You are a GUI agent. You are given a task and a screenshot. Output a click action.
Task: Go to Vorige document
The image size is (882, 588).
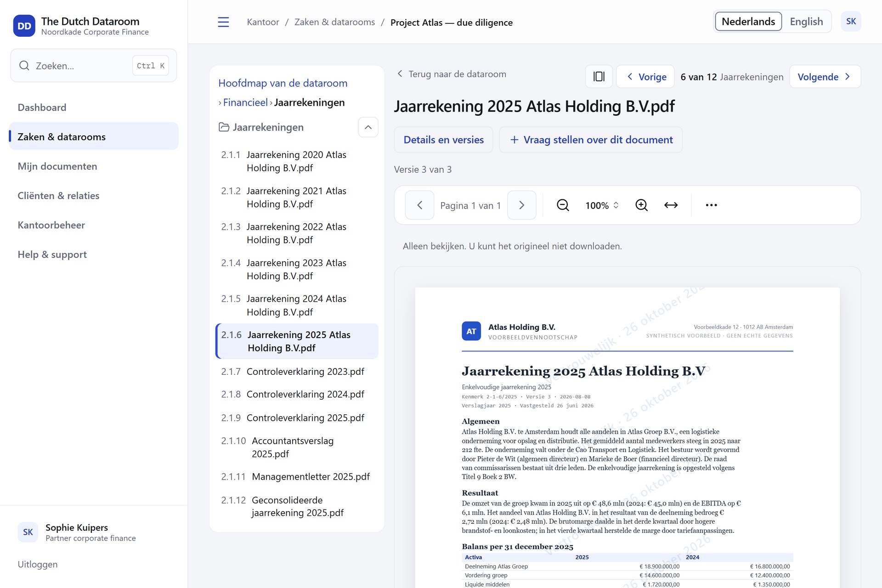tap(645, 77)
